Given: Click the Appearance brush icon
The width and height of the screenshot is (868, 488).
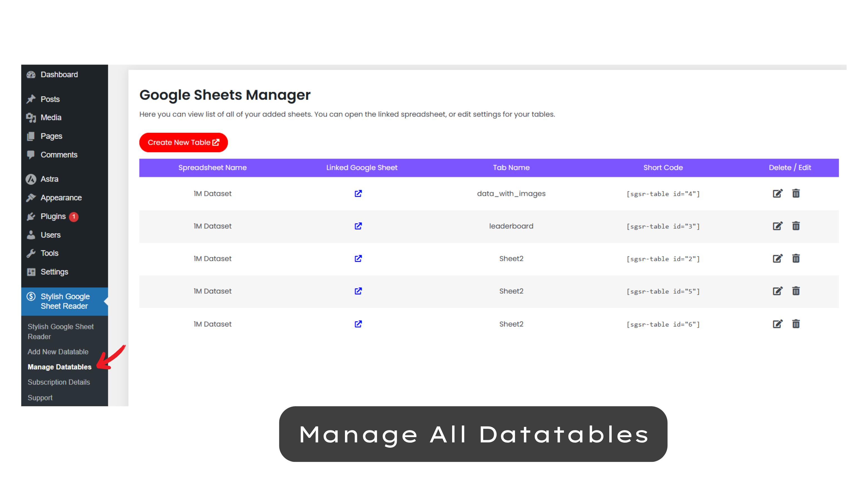Looking at the screenshot, I should (31, 198).
